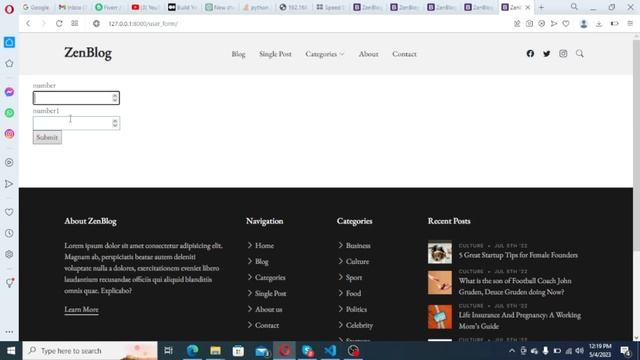Viewport: 640px width, 360px height.
Task: Go back to previous page
Action: pos(28,24)
